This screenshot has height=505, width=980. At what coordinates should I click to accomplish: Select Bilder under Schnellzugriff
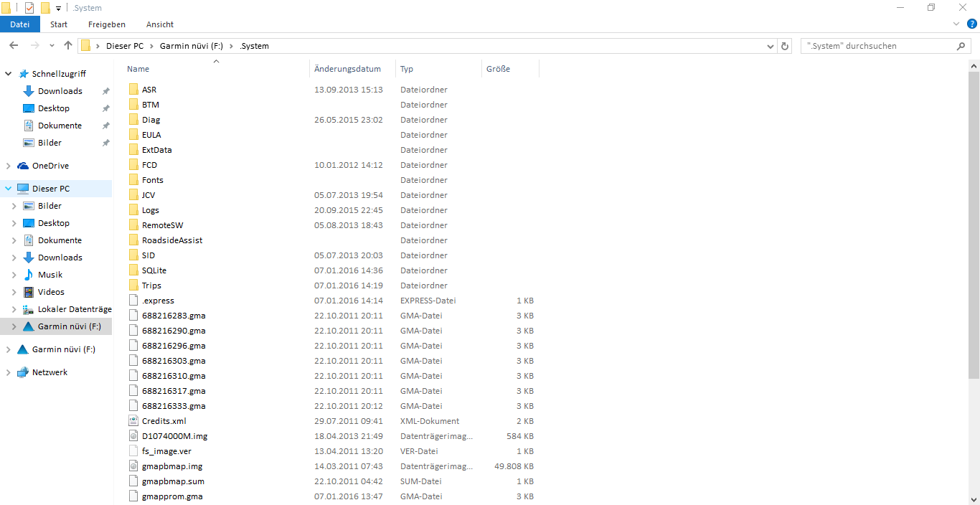[x=50, y=143]
